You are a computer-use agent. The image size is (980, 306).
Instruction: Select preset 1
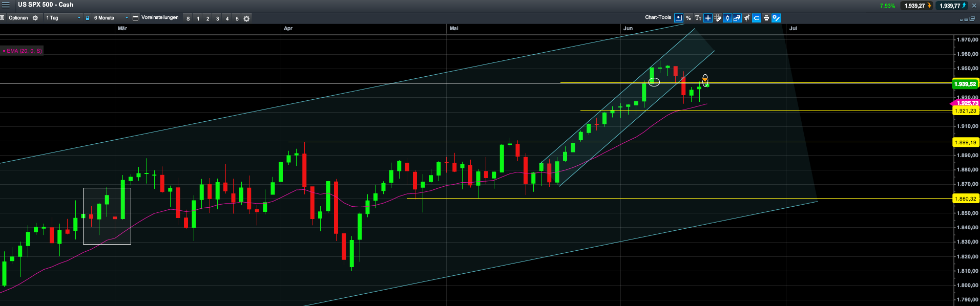tap(198, 18)
